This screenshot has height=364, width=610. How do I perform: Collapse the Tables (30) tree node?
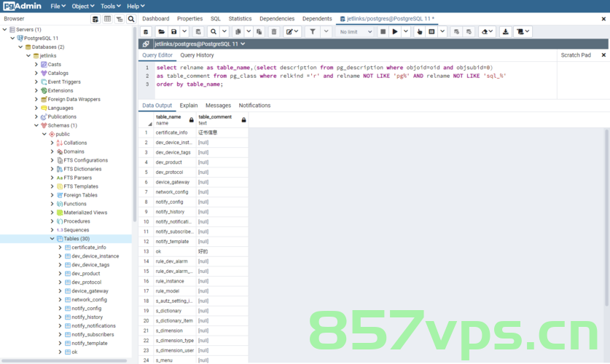(52, 239)
